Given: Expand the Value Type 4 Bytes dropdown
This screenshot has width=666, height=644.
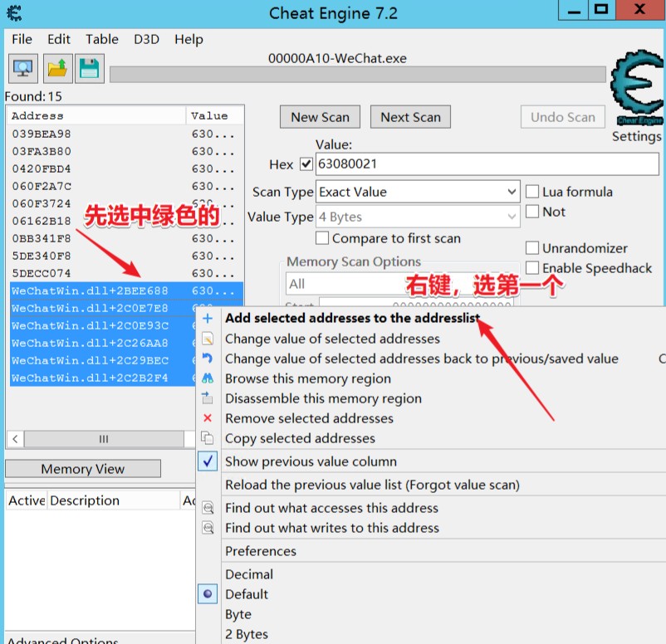Looking at the screenshot, I should [x=512, y=217].
